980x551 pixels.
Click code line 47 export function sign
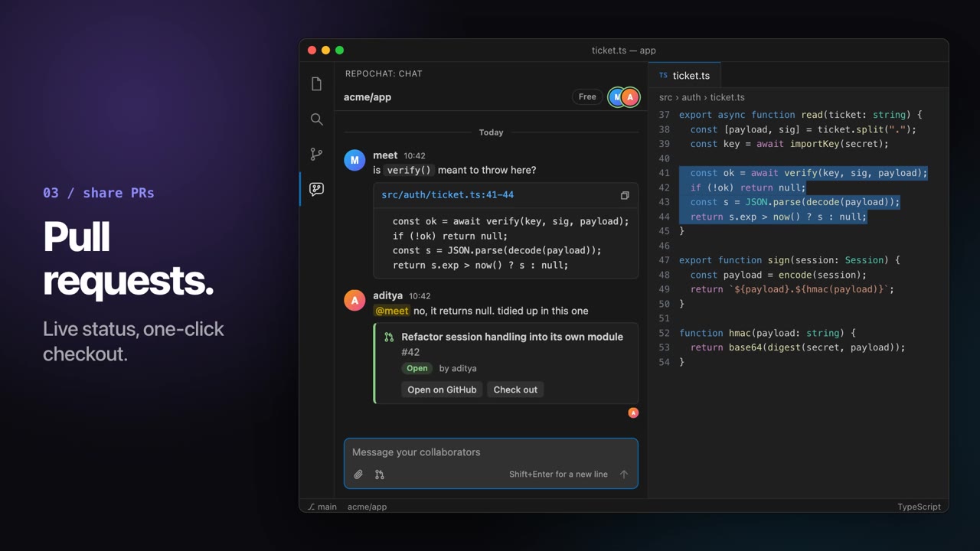click(789, 260)
